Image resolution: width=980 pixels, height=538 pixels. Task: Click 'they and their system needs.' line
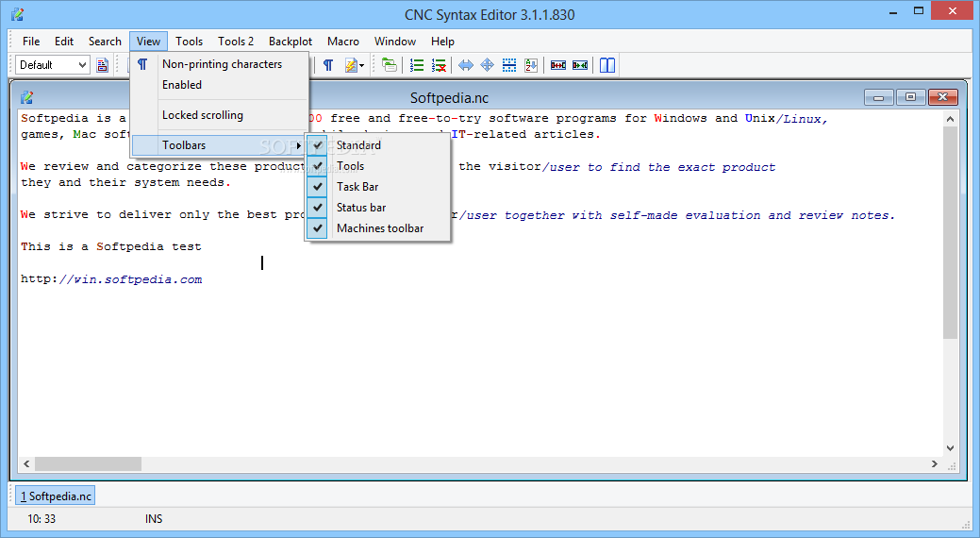pos(125,183)
